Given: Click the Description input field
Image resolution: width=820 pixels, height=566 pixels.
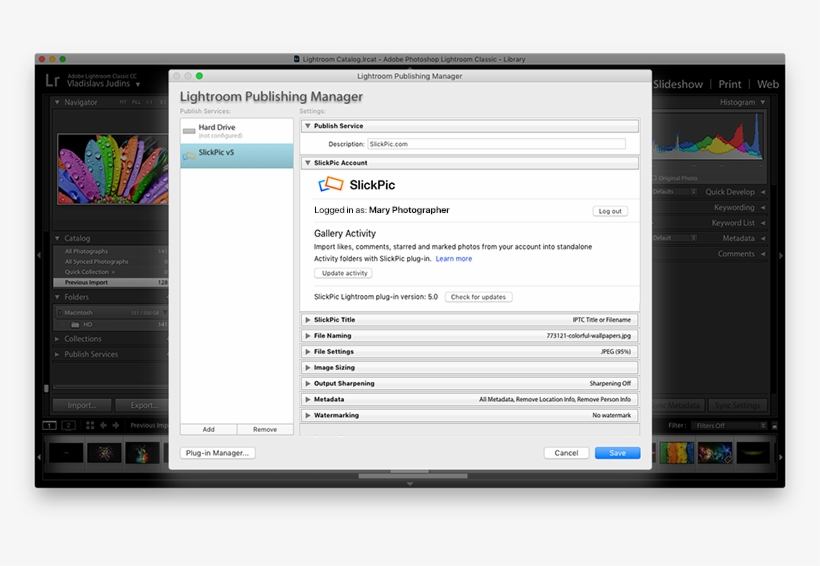Looking at the screenshot, I should (496, 144).
